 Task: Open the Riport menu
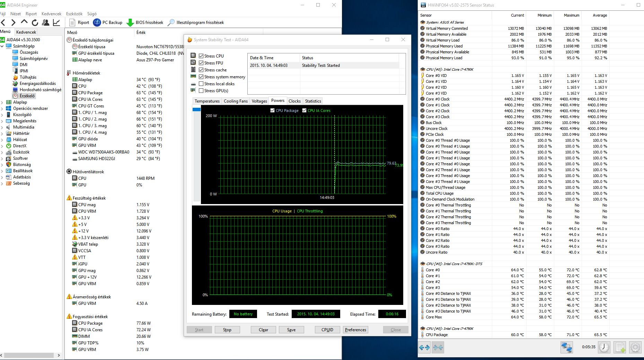tap(31, 14)
